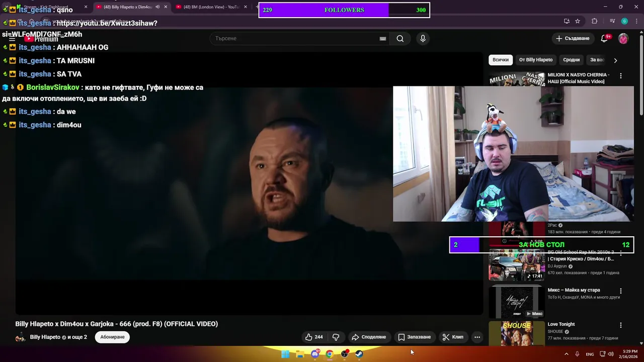Viewport: 644px width, 362px height.
Task: Click the Chrome profile G avatar
Action: click(x=624, y=21)
